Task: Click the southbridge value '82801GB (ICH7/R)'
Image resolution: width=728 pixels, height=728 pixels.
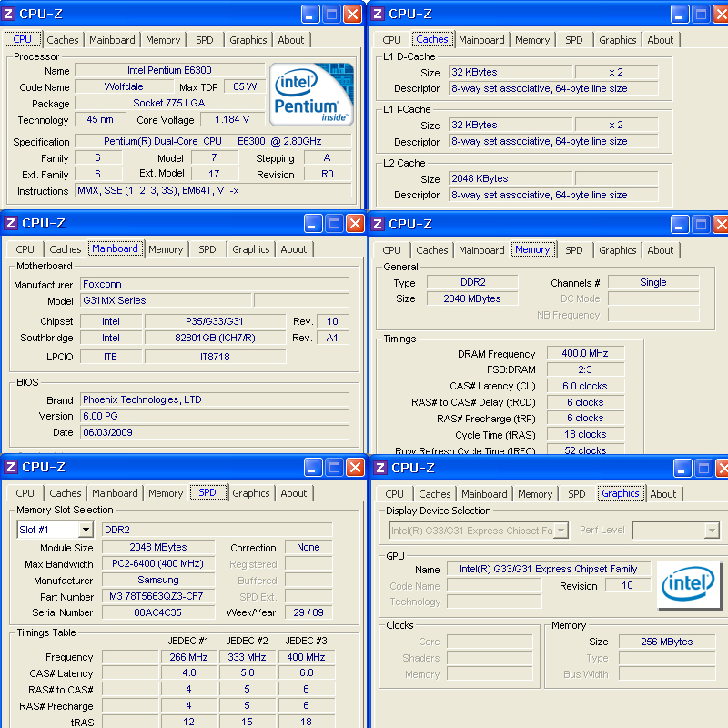Action: click(215, 338)
